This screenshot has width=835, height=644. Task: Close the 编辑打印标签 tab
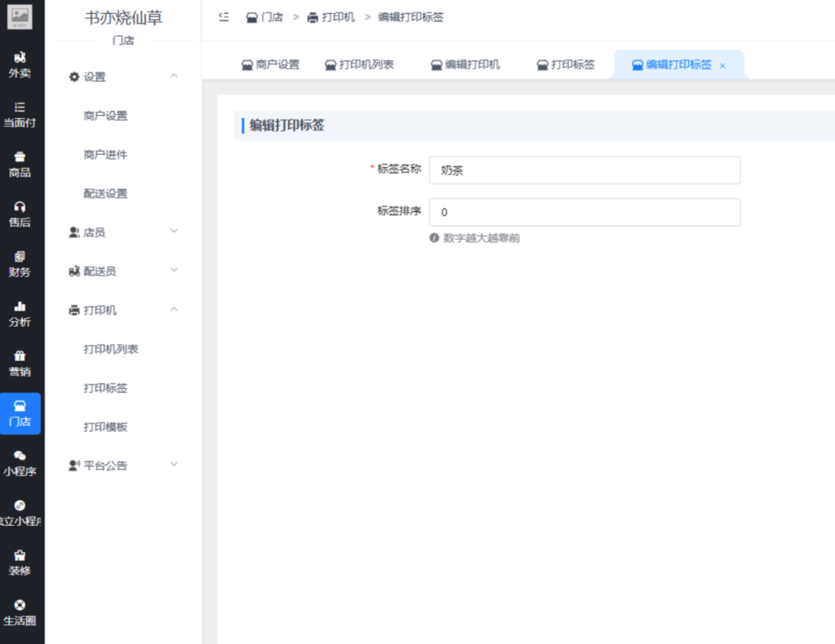(x=722, y=66)
